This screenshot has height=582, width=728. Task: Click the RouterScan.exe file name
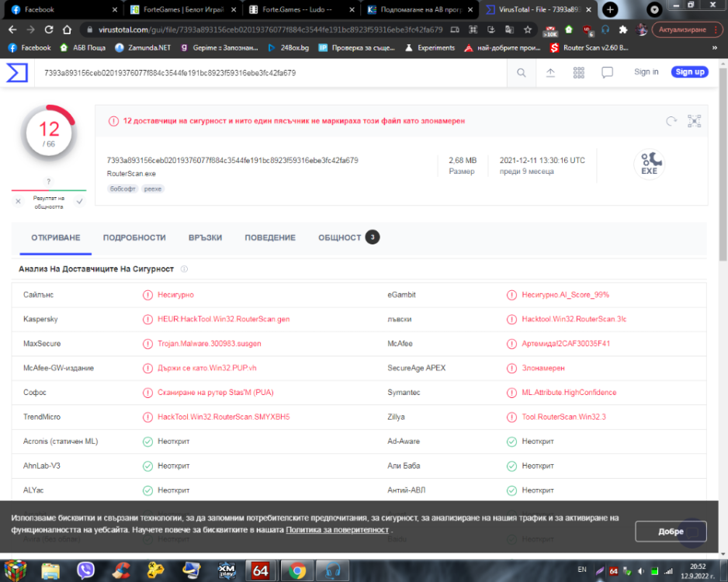pos(131,174)
